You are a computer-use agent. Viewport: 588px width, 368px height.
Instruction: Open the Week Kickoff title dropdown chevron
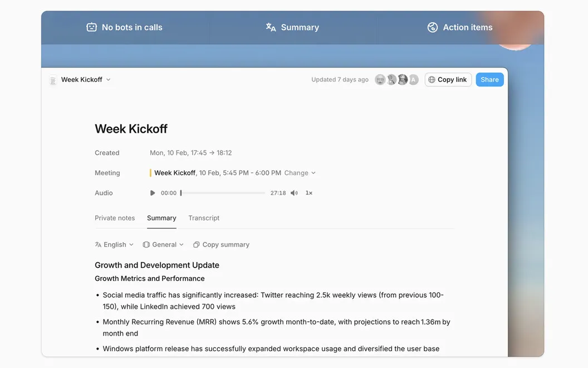click(x=108, y=80)
